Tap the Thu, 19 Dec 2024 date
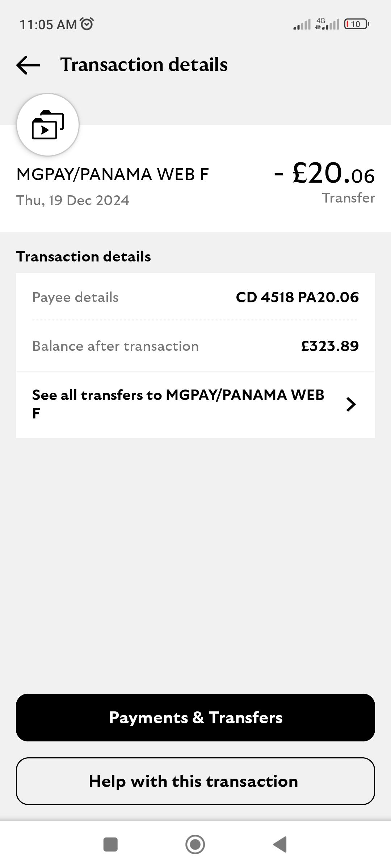 coord(73,200)
